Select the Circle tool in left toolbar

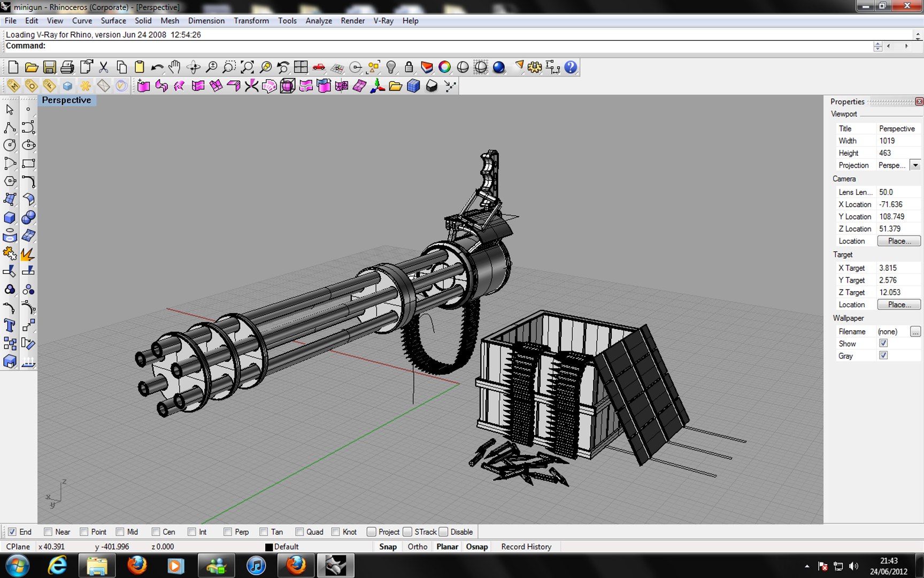[x=10, y=145]
